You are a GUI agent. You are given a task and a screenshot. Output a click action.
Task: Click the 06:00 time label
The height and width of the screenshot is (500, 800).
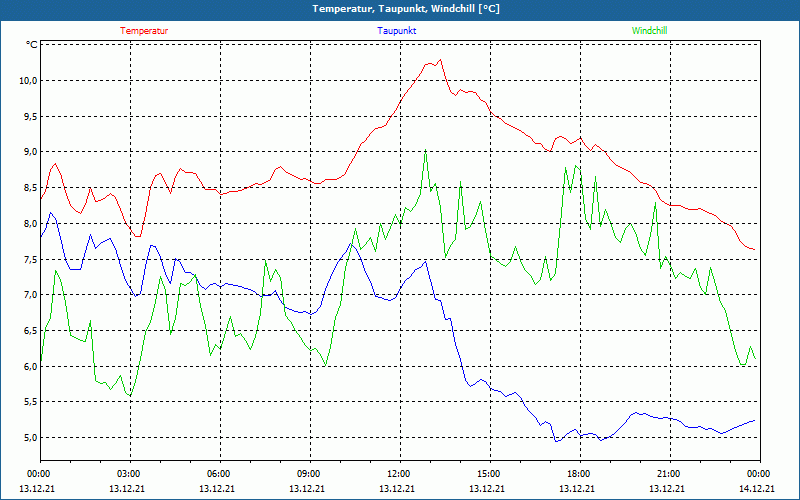tap(220, 473)
